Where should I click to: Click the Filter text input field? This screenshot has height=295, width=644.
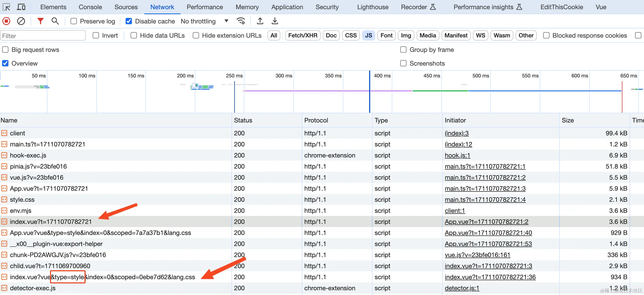43,36
